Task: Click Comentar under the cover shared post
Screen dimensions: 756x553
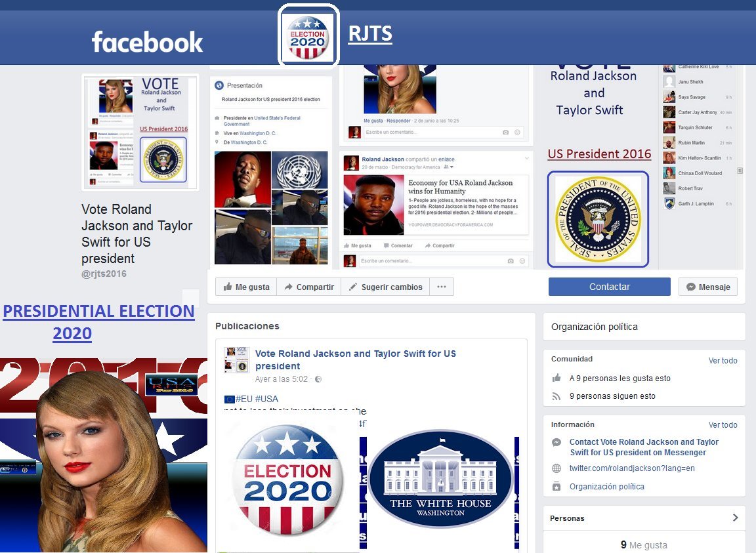Action: [398, 246]
